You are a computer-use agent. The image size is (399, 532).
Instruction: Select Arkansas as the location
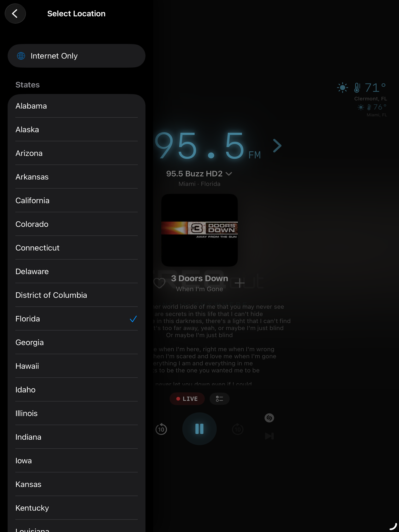pyautogui.click(x=77, y=177)
